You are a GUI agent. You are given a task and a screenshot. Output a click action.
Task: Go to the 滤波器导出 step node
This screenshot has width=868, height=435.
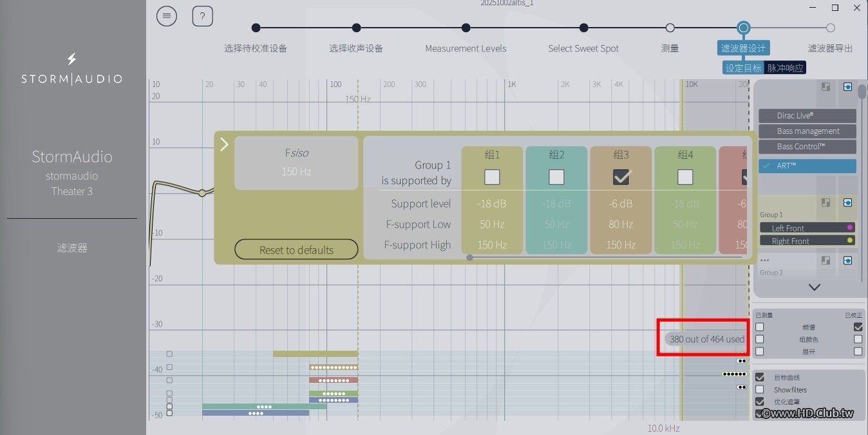pos(831,28)
